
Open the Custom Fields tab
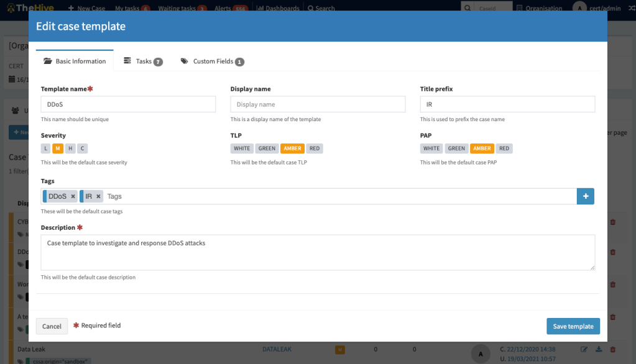[212, 61]
